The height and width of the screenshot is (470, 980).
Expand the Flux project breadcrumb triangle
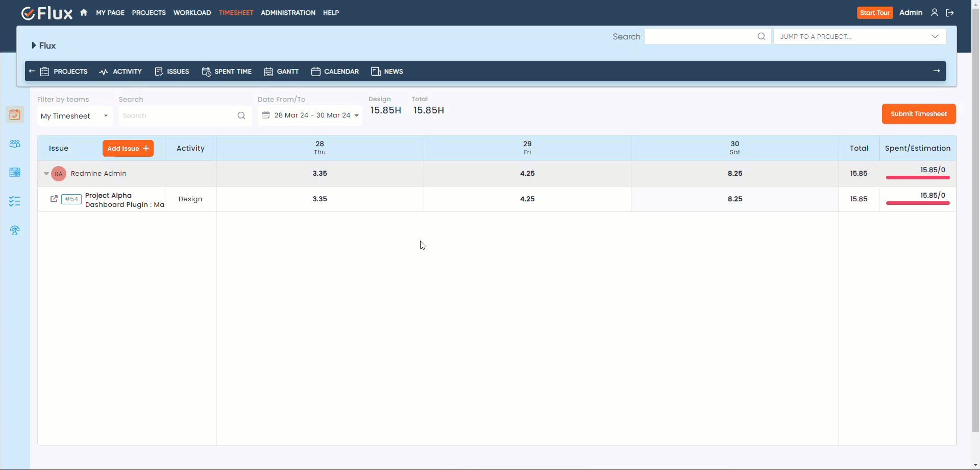pos(34,45)
